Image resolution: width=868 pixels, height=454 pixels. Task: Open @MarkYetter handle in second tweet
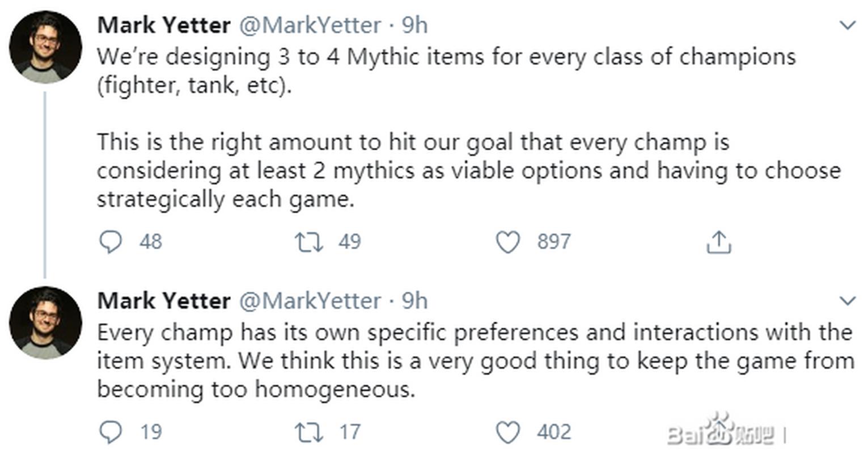click(x=310, y=301)
